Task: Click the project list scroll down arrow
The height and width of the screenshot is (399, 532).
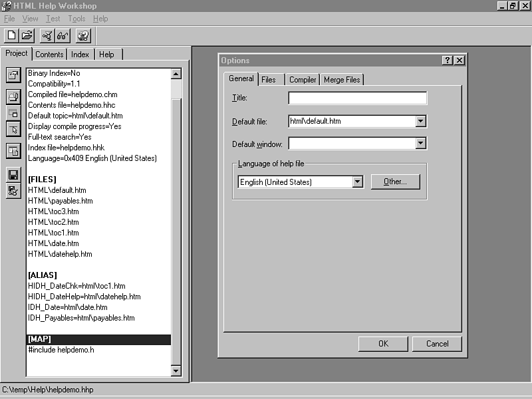Action: [176, 370]
